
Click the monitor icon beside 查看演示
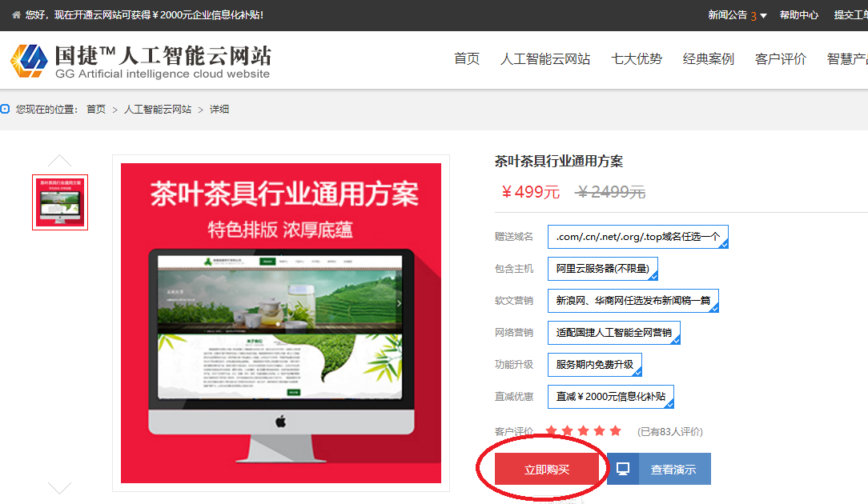(622, 469)
